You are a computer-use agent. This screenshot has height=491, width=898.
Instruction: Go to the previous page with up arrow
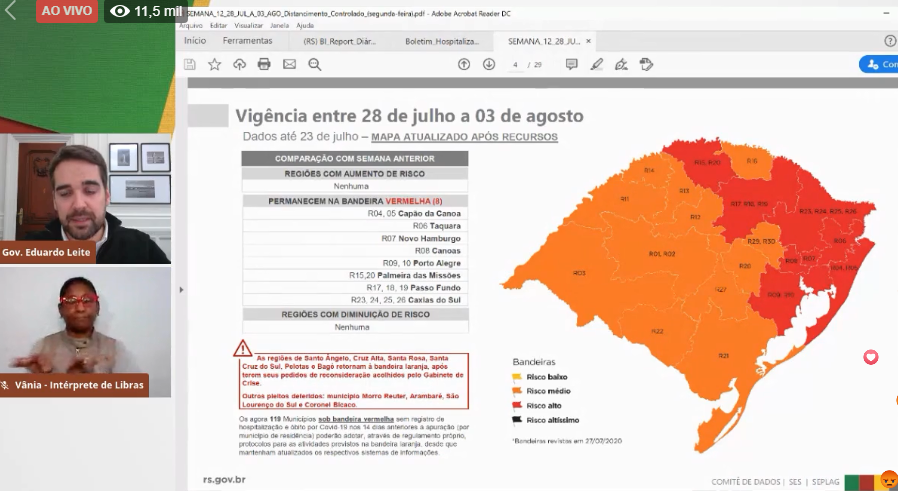click(x=464, y=64)
